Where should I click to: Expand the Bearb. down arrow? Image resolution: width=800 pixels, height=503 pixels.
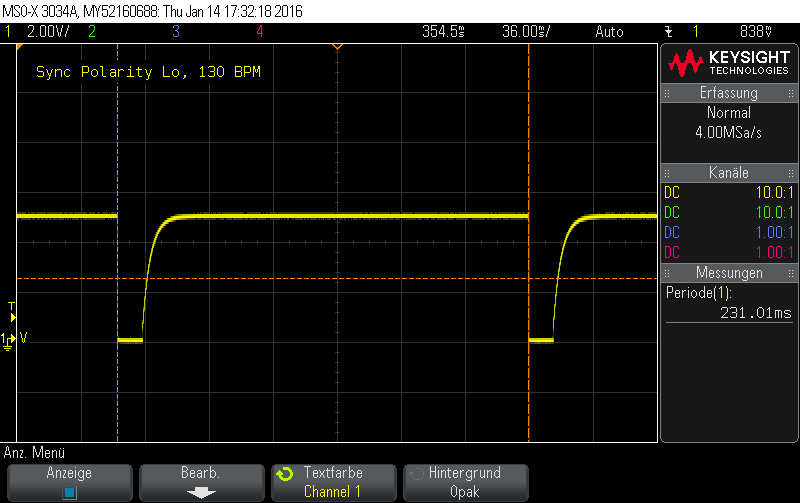[x=202, y=492]
